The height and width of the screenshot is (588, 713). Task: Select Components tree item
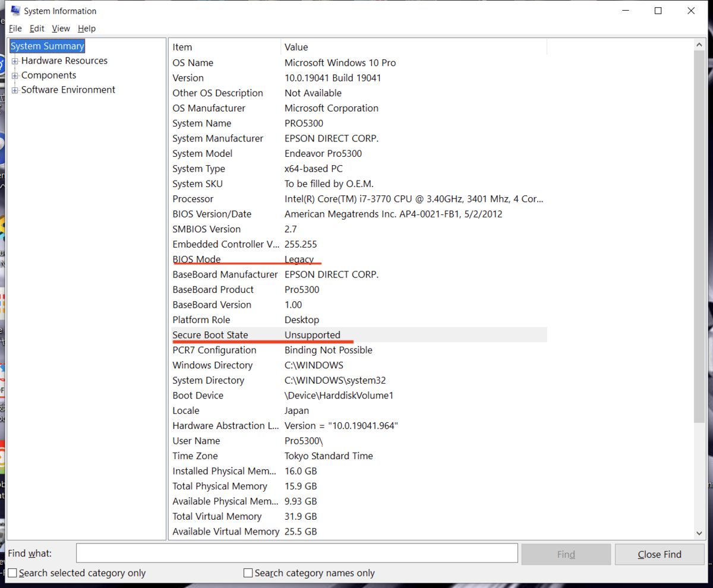tap(49, 75)
